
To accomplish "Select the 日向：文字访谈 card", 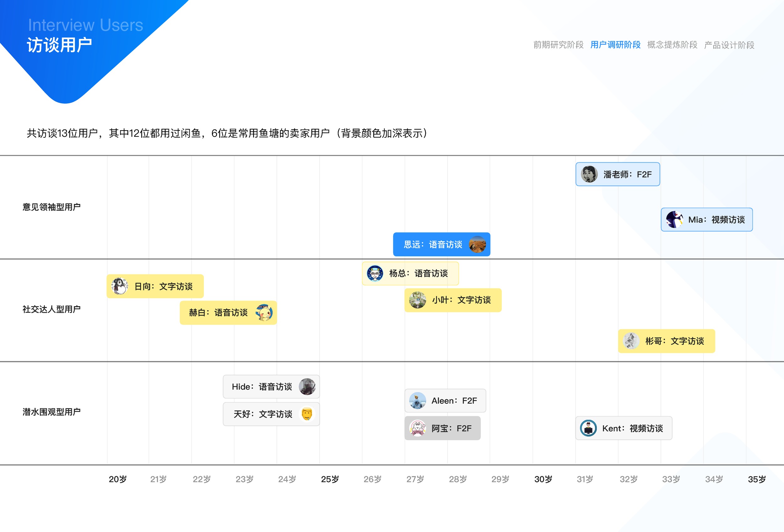I will point(155,286).
